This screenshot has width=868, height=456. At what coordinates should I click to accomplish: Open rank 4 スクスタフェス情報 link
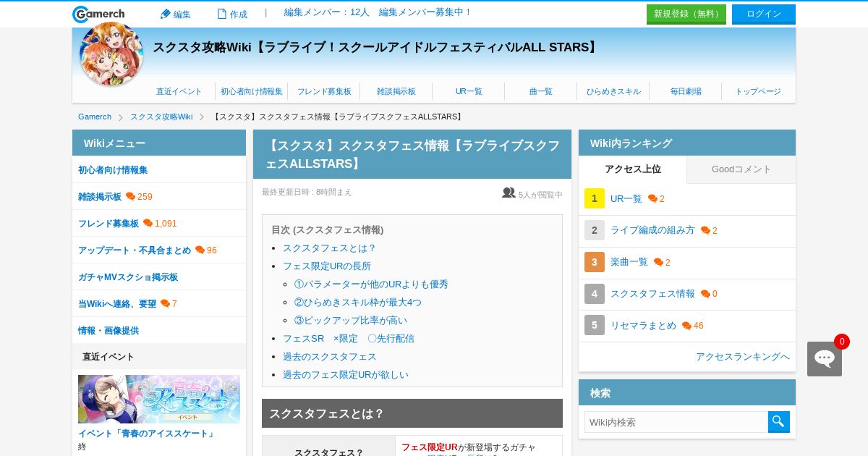pos(652,294)
